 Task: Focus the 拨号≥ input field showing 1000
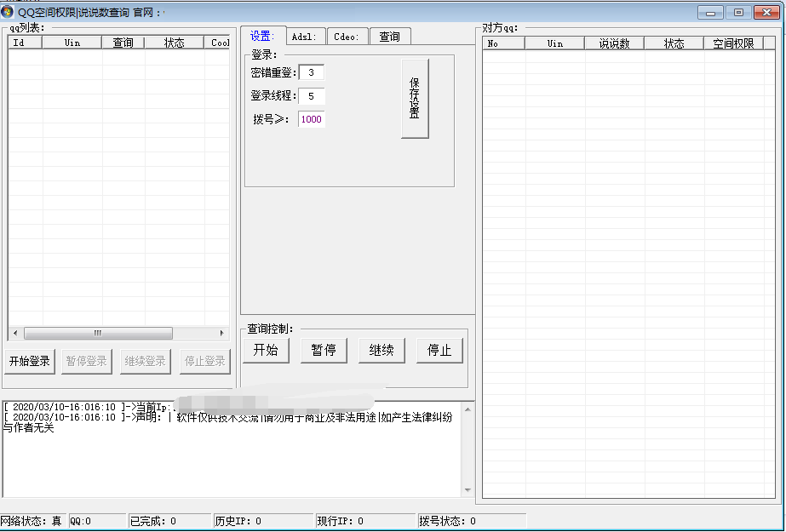[312, 119]
